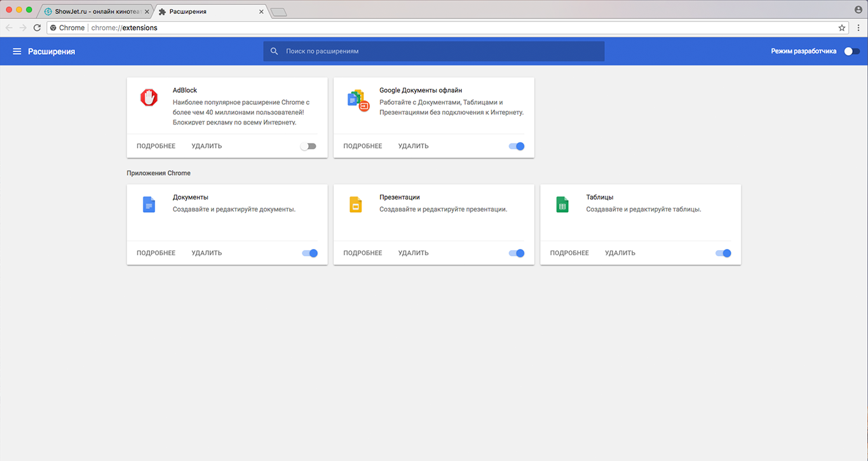Image resolution: width=868 pixels, height=461 pixels.
Task: Open the Chrome user profile icon
Action: 858,10
